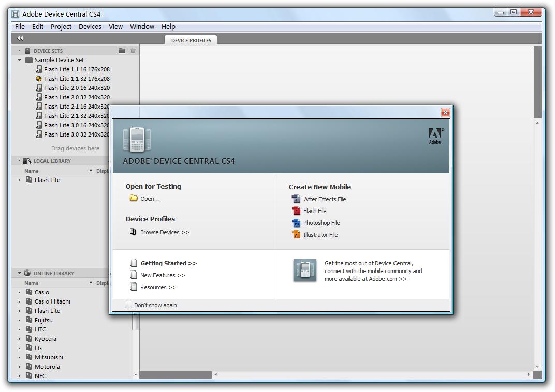Click the Open folder icon for testing
Viewport: 555px width, 392px height.
click(134, 199)
